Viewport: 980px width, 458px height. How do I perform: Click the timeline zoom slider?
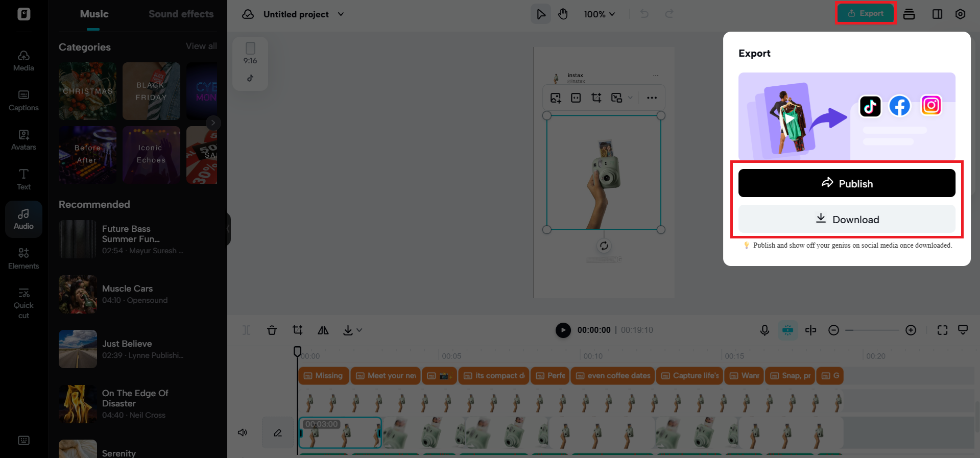coord(872,330)
